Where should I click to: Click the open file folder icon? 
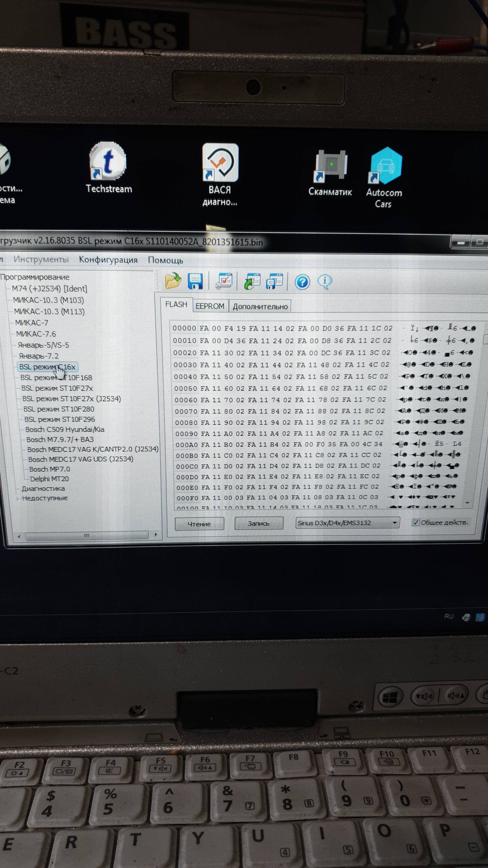[173, 281]
